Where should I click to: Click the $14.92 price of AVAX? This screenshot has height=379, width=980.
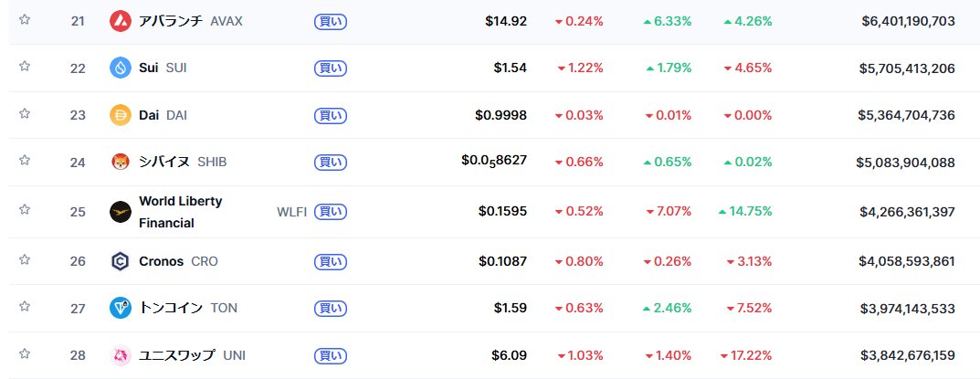(506, 20)
